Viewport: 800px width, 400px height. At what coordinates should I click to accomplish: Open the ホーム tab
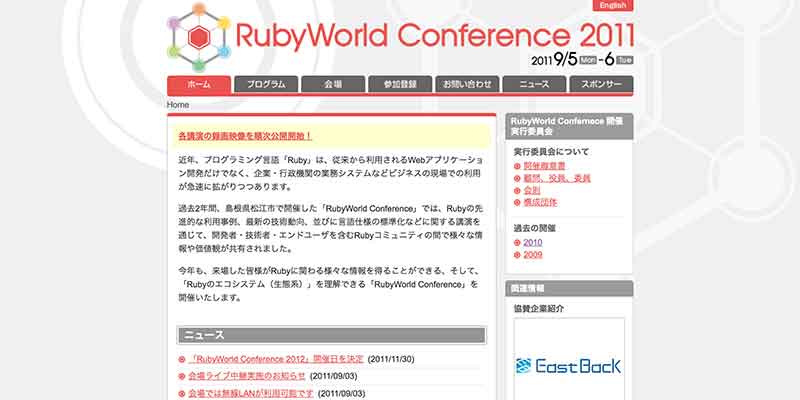click(199, 85)
